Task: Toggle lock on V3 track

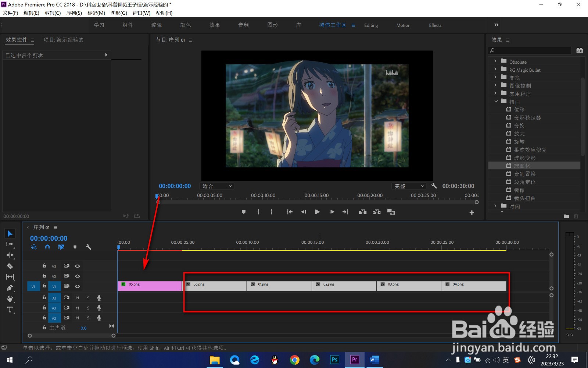Action: click(x=44, y=266)
